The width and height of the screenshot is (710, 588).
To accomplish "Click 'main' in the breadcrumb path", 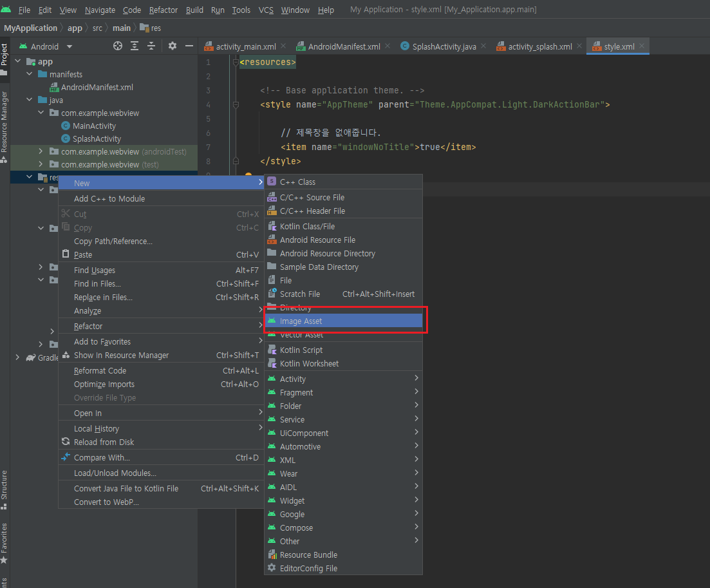I will [122, 28].
